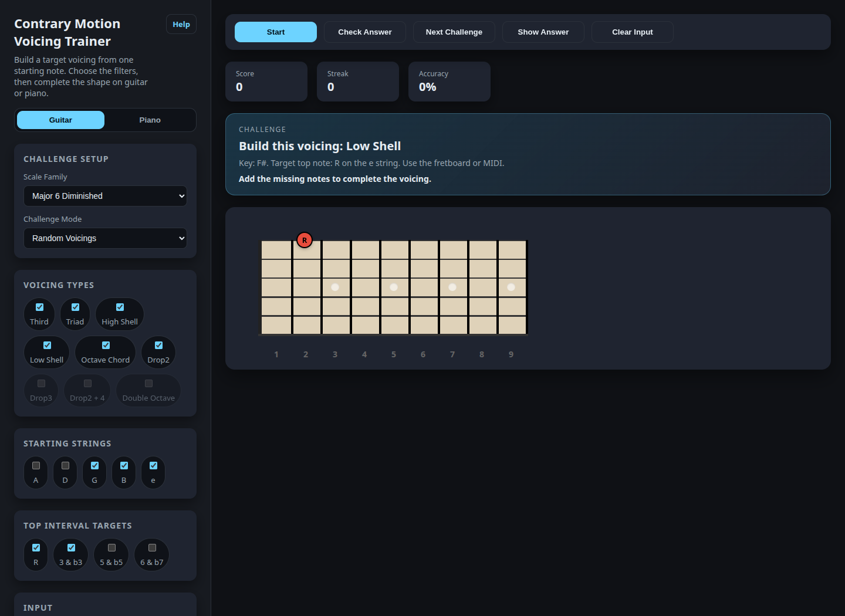Screen dimensions: 845x616
Task: Enable the A starting string
Action: pyautogui.click(x=36, y=465)
